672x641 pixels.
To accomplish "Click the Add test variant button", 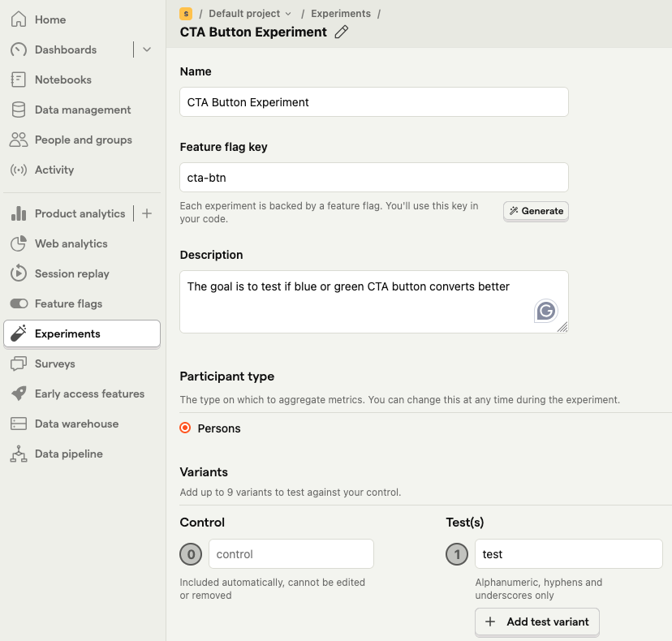I will 537,622.
